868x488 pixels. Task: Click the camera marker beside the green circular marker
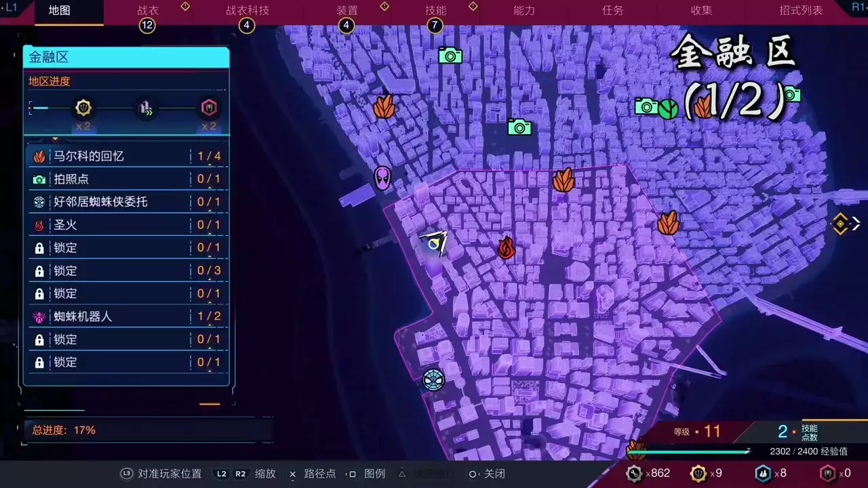click(647, 106)
